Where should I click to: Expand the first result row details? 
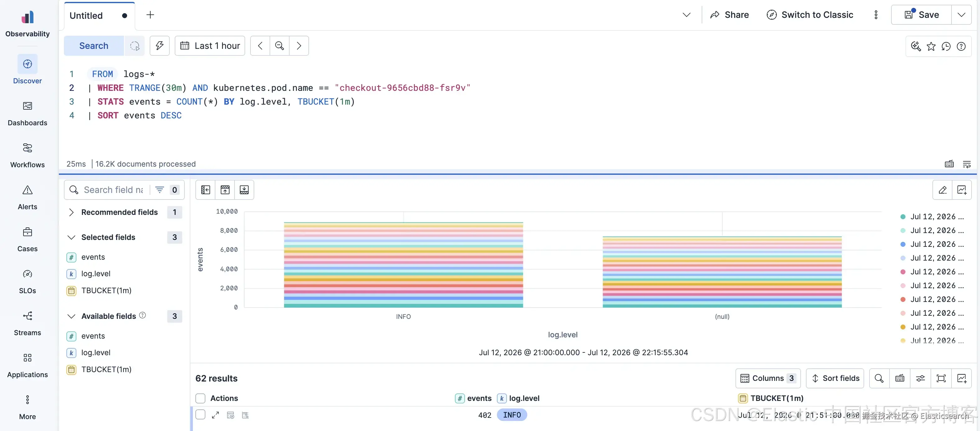[215, 415]
